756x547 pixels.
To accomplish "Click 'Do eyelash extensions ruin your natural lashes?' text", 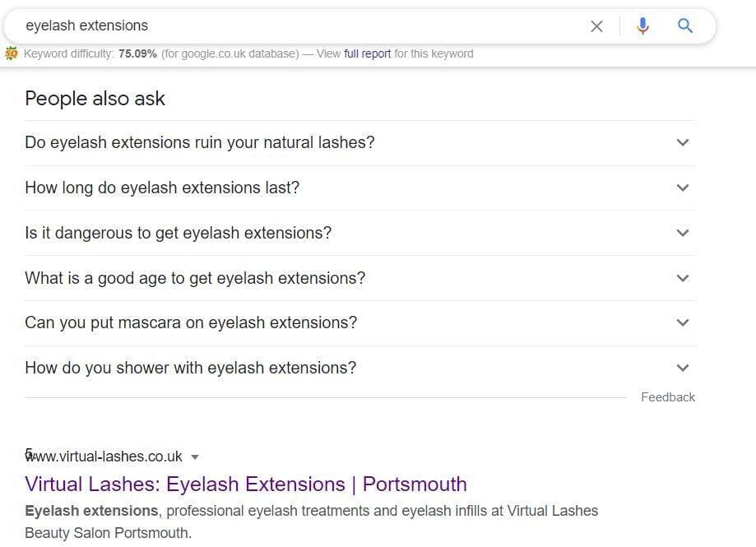I will tap(200, 142).
